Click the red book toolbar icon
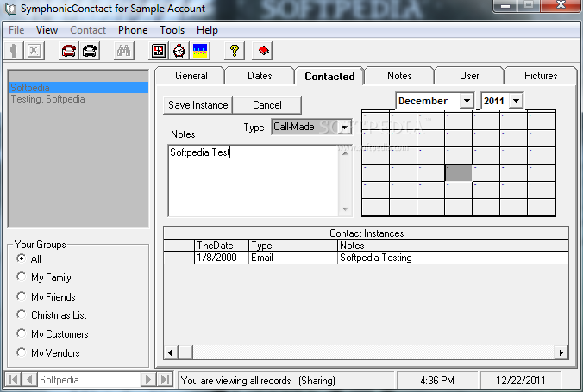The image size is (583, 392). [x=263, y=51]
